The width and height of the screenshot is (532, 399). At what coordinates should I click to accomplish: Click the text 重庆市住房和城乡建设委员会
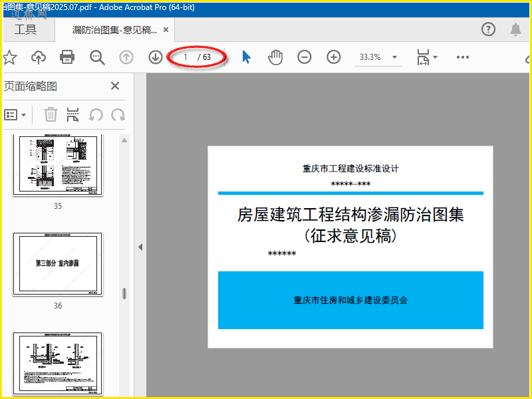click(x=350, y=301)
